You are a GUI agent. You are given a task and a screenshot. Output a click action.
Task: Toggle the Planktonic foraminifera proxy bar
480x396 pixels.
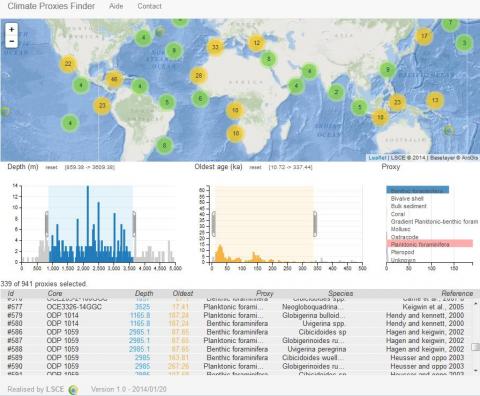point(430,244)
